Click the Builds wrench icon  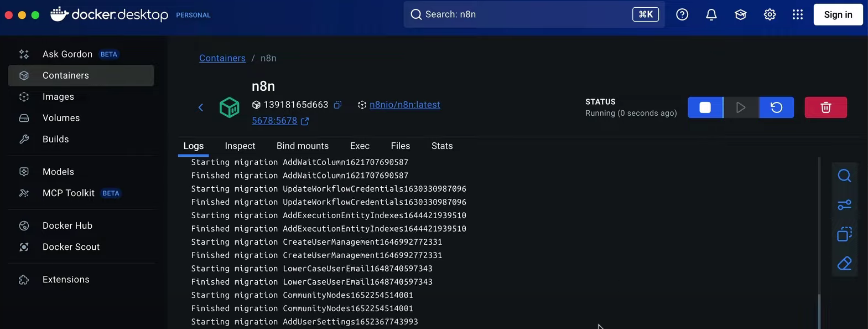point(24,139)
